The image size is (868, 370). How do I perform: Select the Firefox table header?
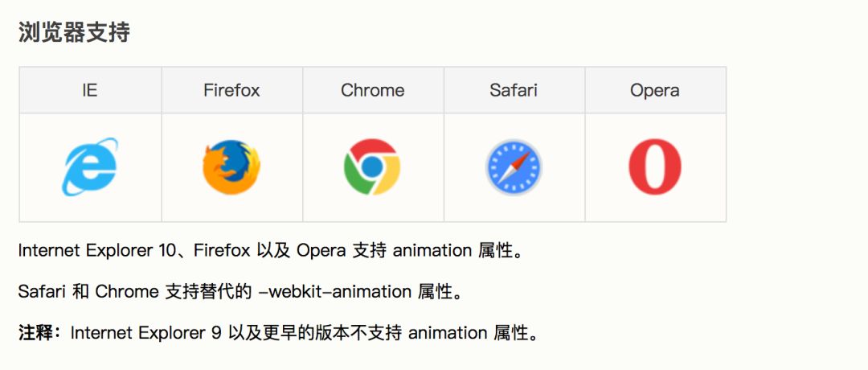[x=231, y=90]
